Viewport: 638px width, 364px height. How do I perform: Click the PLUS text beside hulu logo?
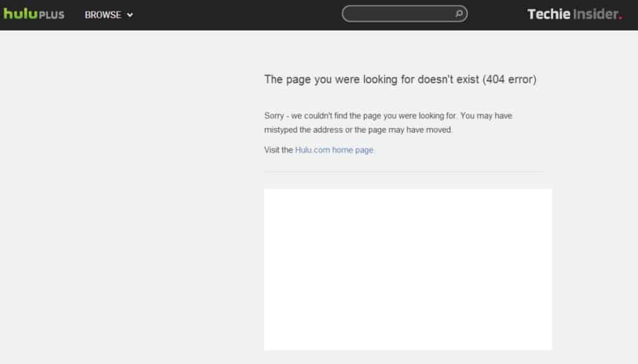click(52, 15)
